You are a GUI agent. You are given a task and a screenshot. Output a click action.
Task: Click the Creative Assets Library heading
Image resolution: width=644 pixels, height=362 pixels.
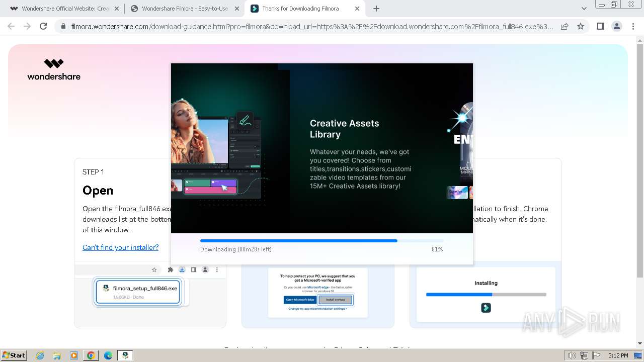pos(344,129)
